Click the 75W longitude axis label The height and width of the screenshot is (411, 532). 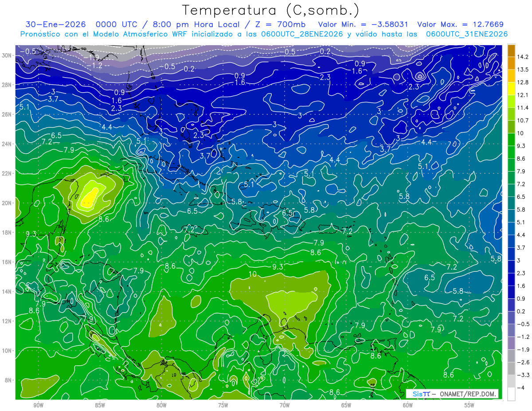tap(223, 405)
